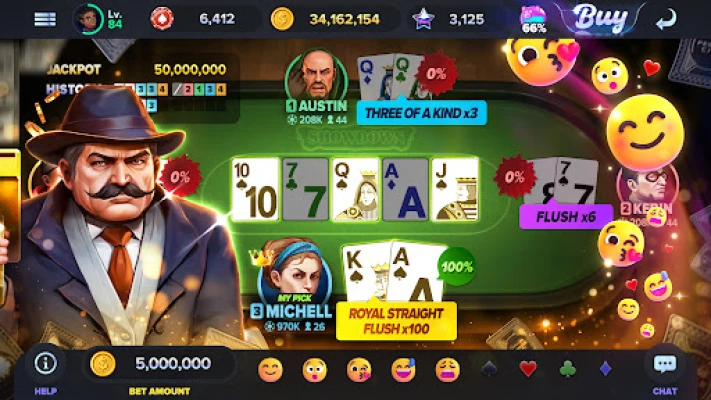Viewport: 711px width, 400px height.
Task: Open the Help info icon
Action: click(x=46, y=363)
